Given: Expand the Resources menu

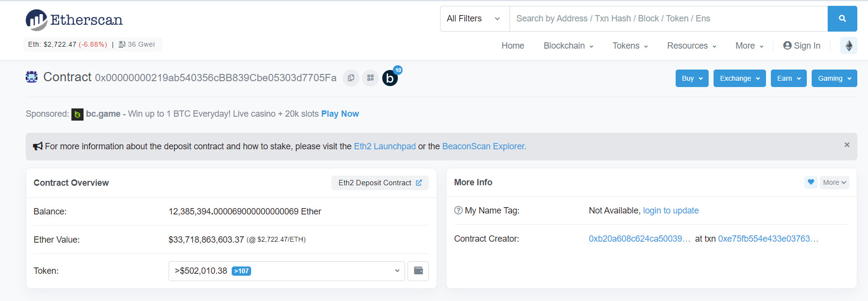Looking at the screenshot, I should point(692,46).
